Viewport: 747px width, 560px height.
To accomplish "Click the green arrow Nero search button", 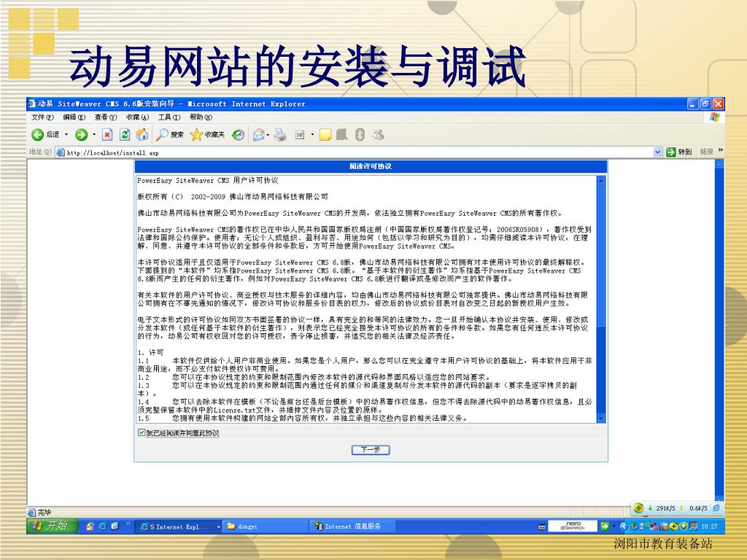I will click(x=605, y=526).
